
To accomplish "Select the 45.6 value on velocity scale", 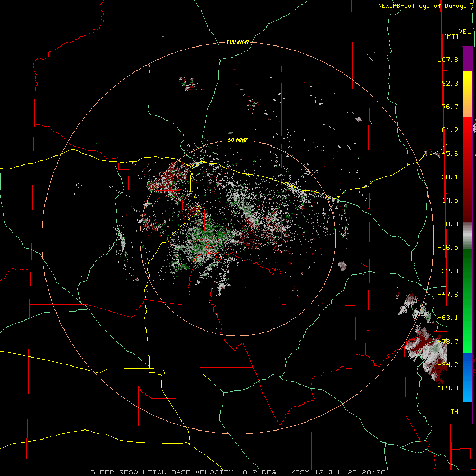I will point(450,153).
